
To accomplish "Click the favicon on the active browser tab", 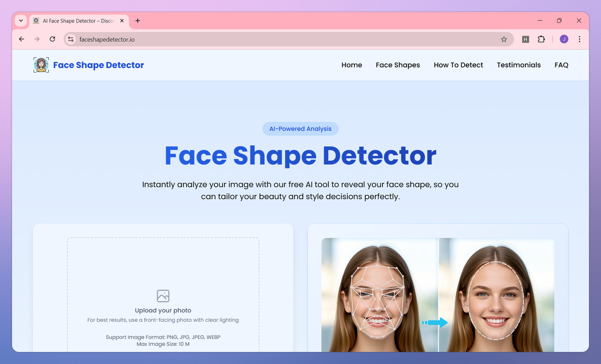I will (x=36, y=21).
